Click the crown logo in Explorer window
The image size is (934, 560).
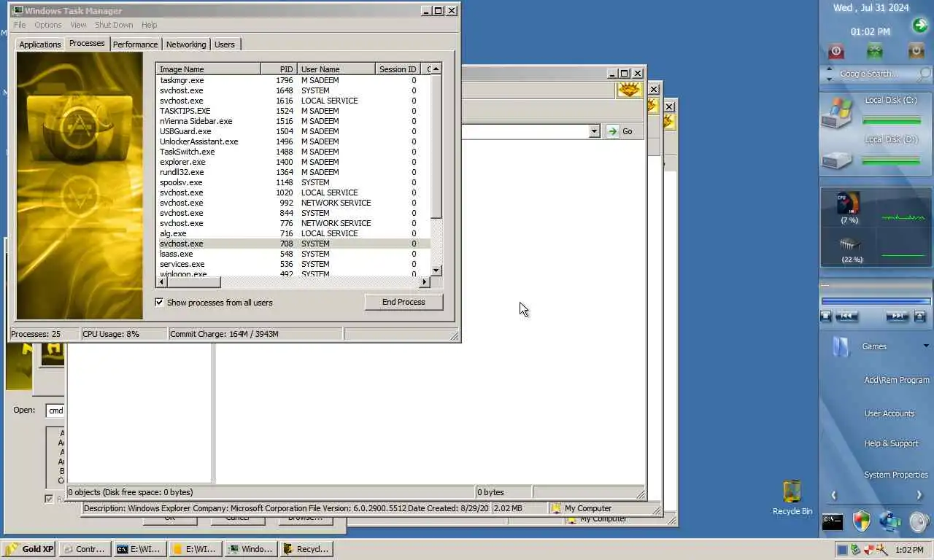coord(629,90)
